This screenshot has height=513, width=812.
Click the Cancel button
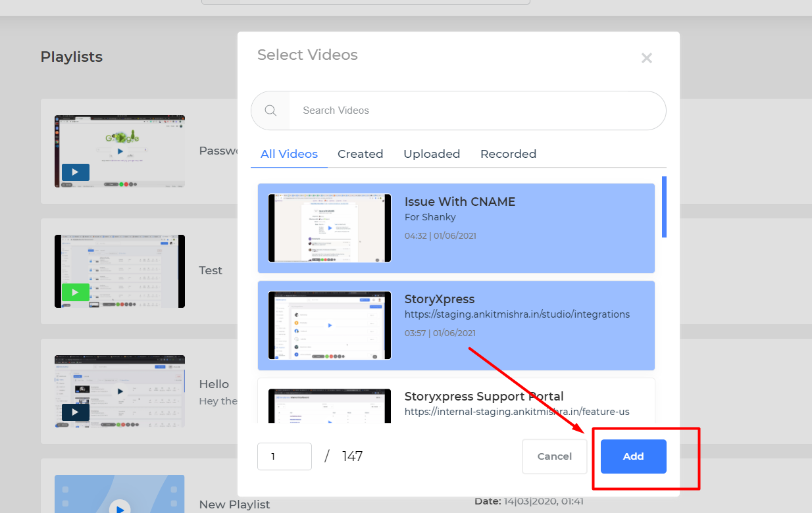pos(555,456)
